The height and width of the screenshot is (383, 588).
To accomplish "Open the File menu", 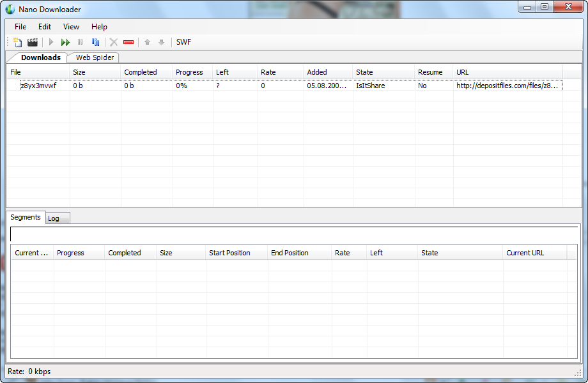I will [x=20, y=27].
